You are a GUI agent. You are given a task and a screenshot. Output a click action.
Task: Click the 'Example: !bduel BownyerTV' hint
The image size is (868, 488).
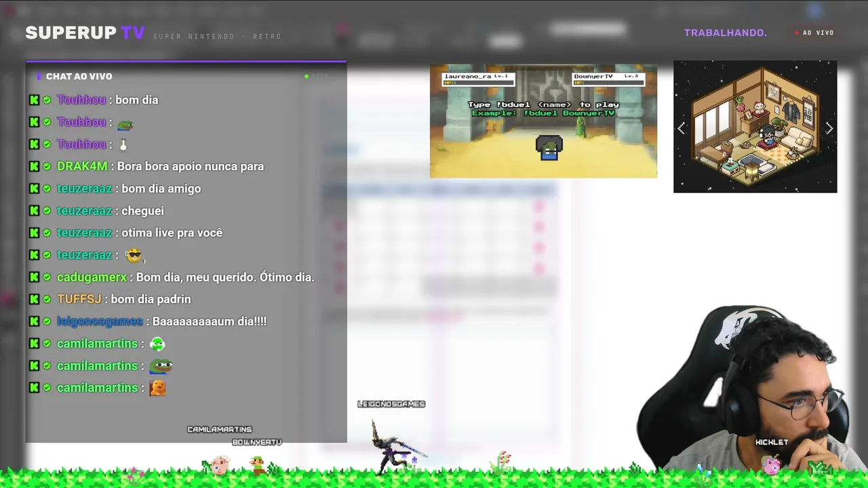point(543,113)
